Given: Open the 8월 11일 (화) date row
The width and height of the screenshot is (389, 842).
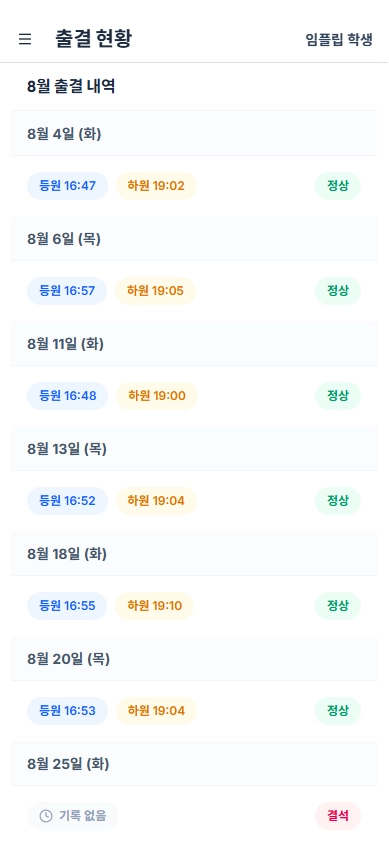Looking at the screenshot, I should (x=194, y=344).
